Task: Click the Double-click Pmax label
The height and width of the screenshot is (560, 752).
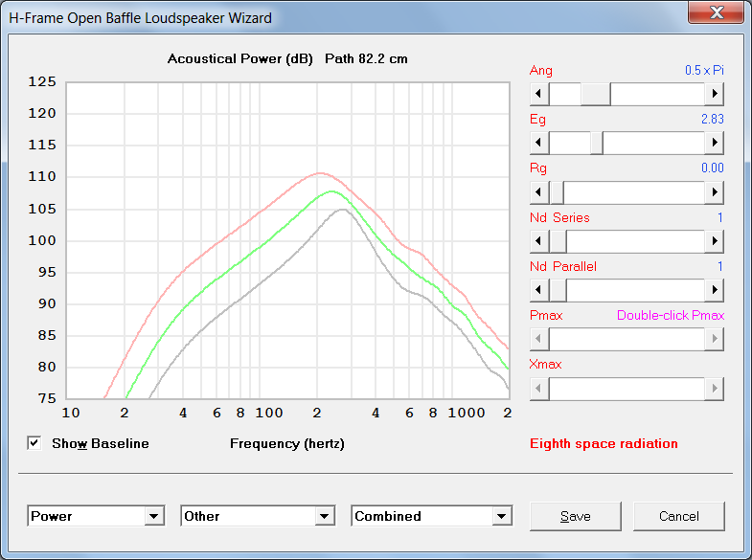Action: coord(670,315)
